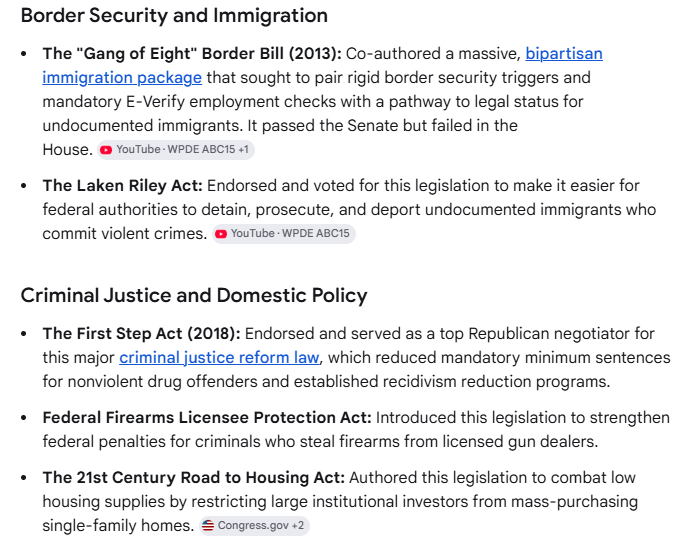This screenshot has width=685, height=551.
Task: Open the "bipartisan" hyperlink
Action: [x=564, y=54]
